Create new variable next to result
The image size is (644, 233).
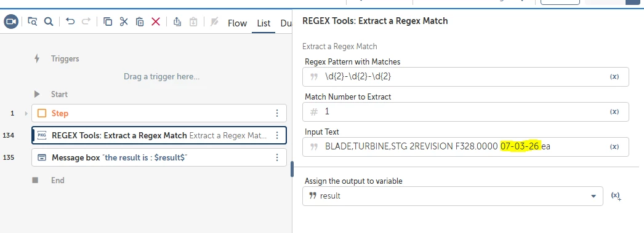[x=616, y=196]
